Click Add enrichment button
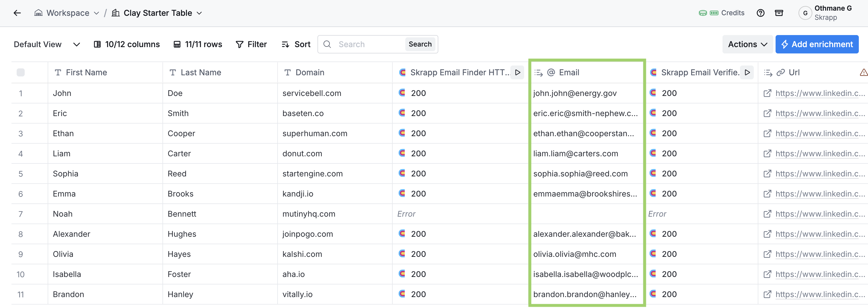Screen dimensions: 868x308 (x=817, y=45)
